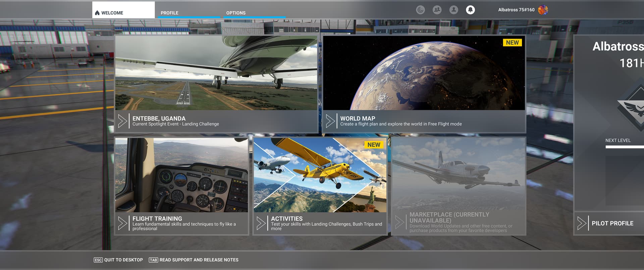
Task: Open the Options tab
Action: 254,13
